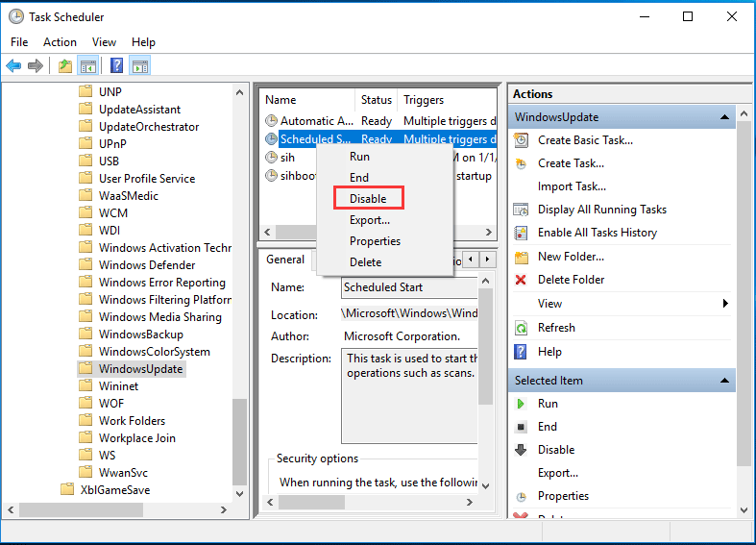This screenshot has width=756, height=545.
Task: Click the Up one level folder icon
Action: (65, 65)
